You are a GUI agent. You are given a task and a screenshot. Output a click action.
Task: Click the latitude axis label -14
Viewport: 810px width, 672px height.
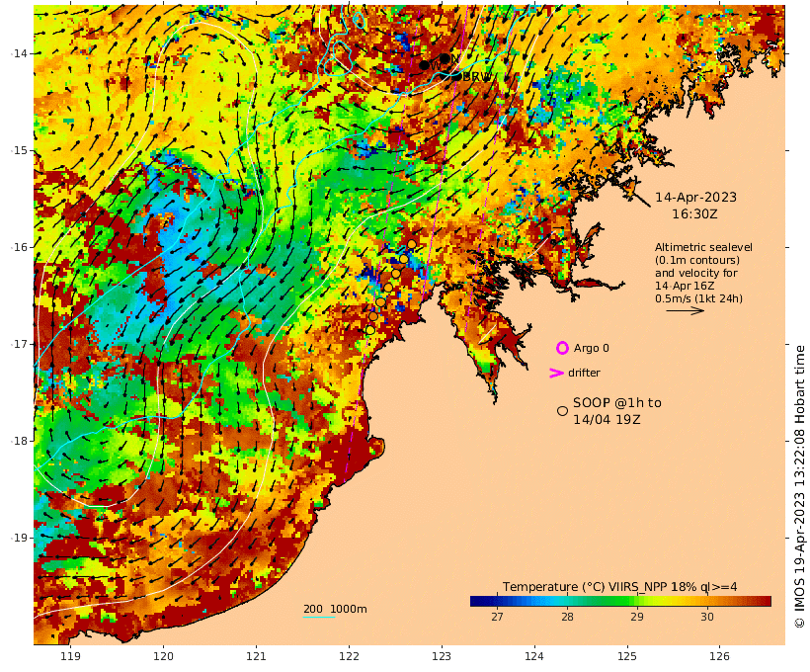(19, 53)
